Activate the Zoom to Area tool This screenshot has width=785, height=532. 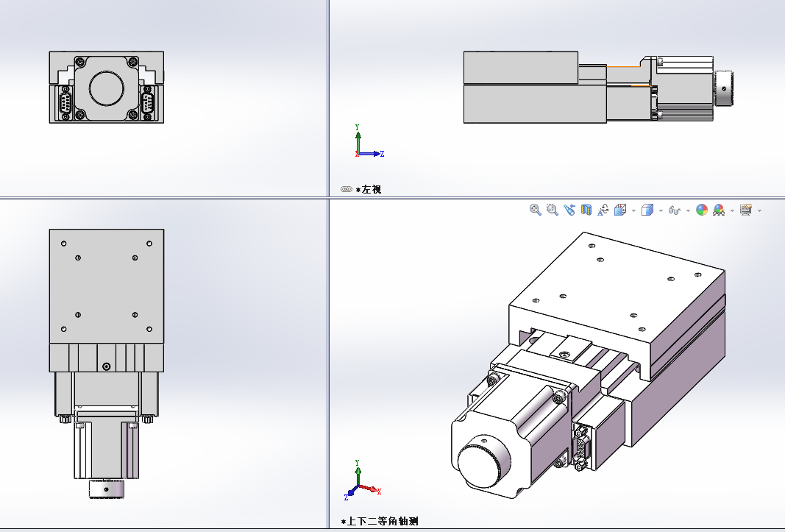point(553,210)
